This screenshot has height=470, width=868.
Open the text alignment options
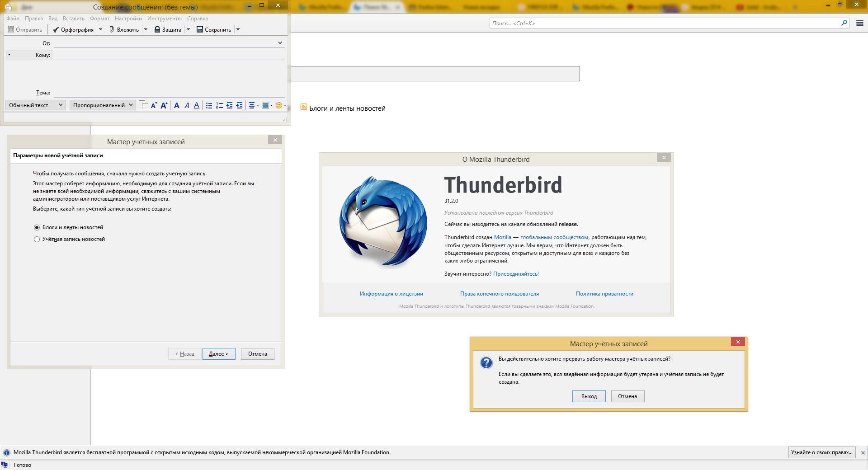(x=254, y=105)
